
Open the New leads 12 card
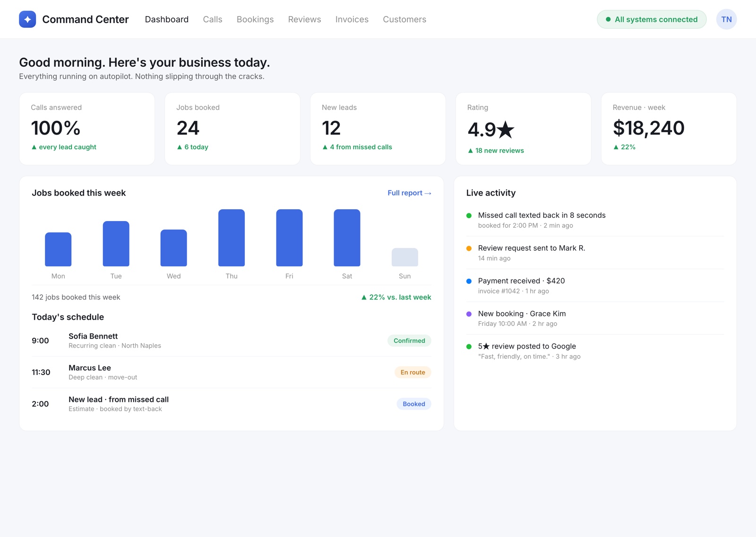[x=378, y=128]
